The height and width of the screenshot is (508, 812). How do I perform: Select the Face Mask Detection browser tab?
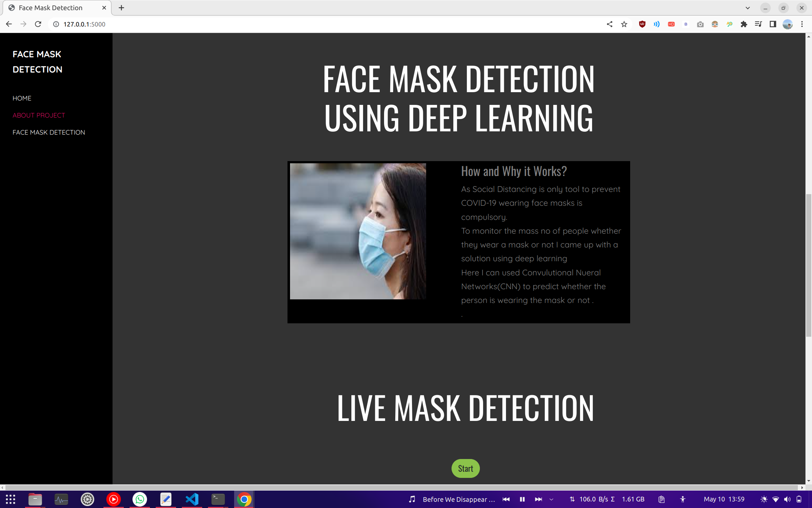(x=51, y=8)
